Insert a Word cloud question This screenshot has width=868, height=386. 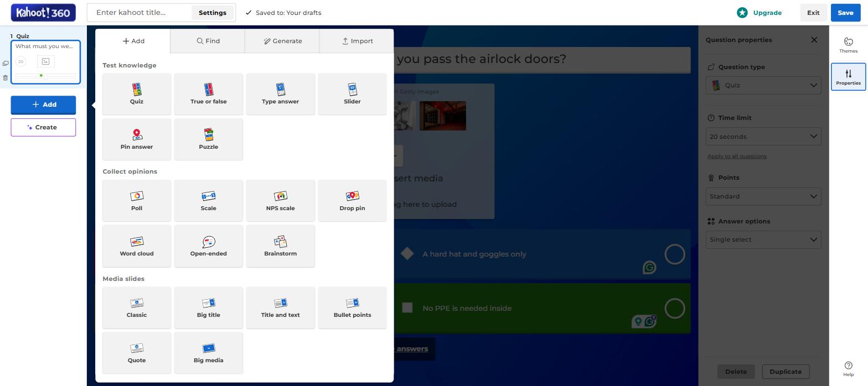tap(137, 246)
